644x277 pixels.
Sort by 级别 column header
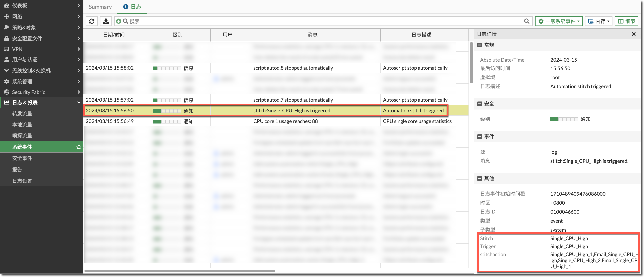coord(181,35)
